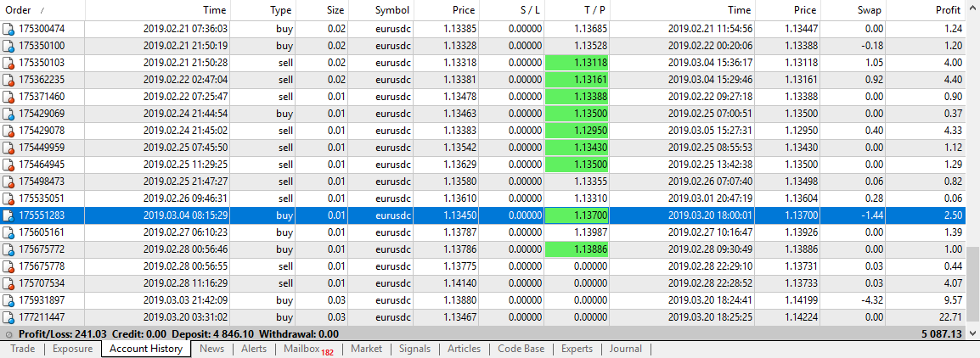Screen dimensions: 980x358
Task: Click close time 2019.03.20 18:25:25
Action: point(709,316)
